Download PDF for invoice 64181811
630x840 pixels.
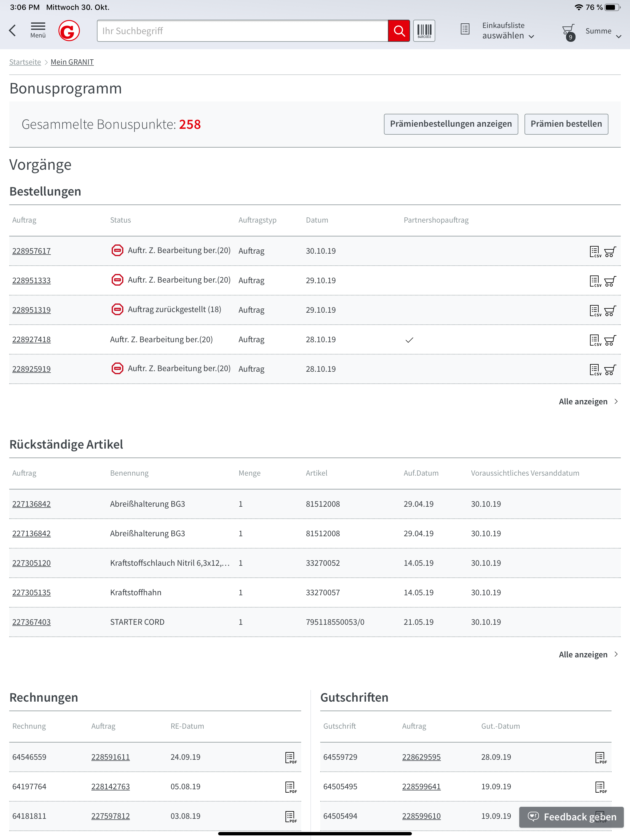point(291,817)
